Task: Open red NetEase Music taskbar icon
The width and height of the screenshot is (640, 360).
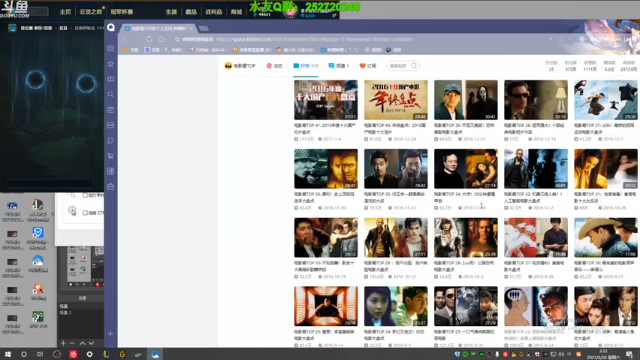Action: [73, 354]
